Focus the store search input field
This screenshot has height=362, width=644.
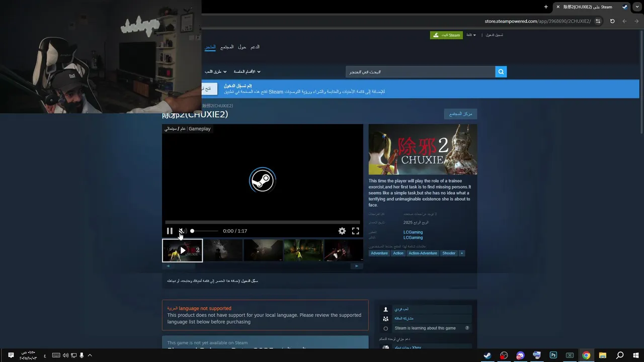point(420,72)
